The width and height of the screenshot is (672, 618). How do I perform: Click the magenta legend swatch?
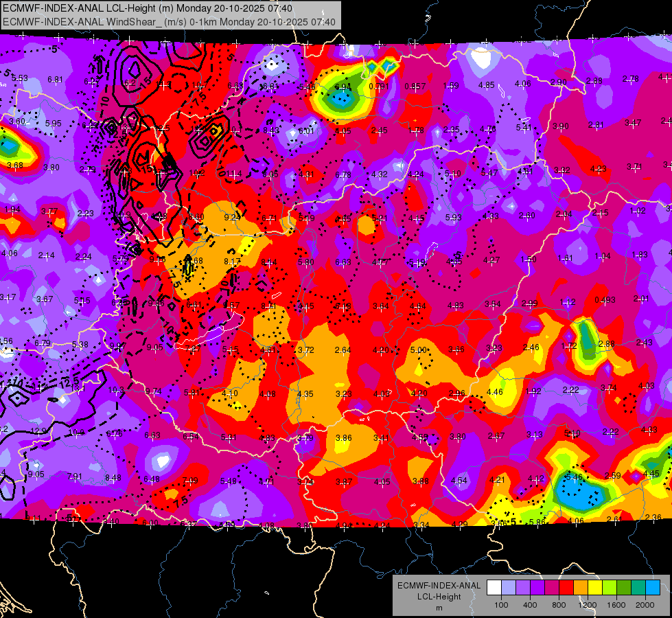coord(552,587)
